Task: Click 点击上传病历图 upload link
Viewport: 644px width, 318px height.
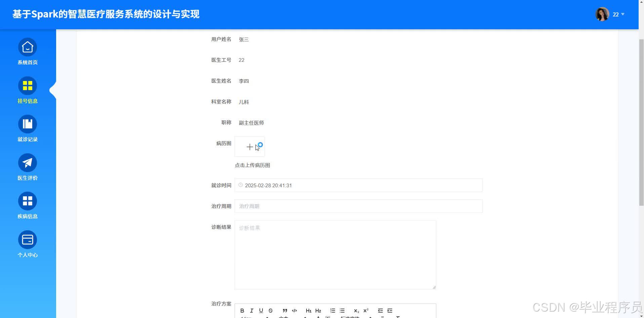Action: (x=252, y=165)
